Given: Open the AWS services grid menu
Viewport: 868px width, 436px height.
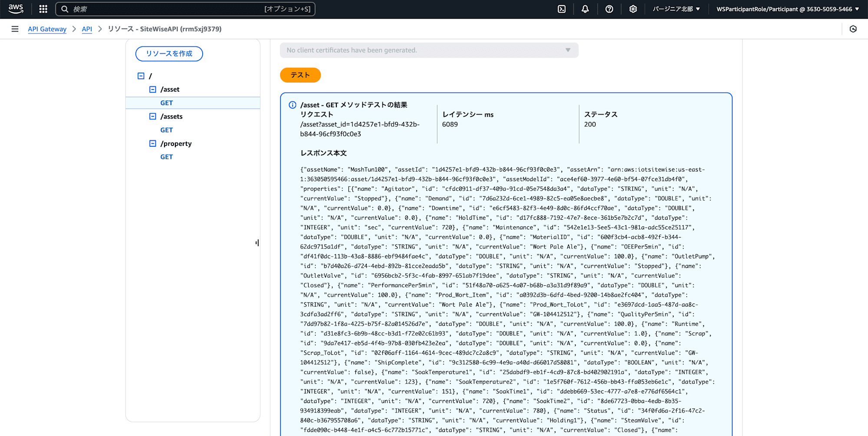Looking at the screenshot, I should click(x=43, y=9).
